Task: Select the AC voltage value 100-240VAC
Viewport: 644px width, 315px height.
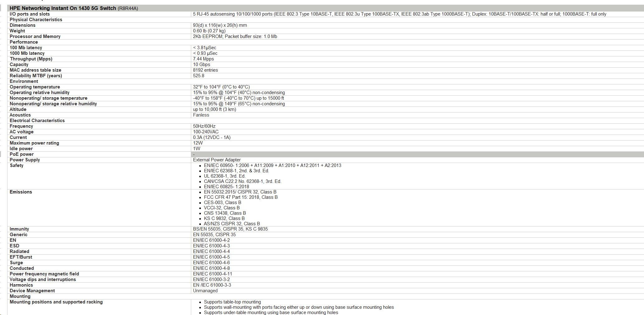Action: pos(206,132)
